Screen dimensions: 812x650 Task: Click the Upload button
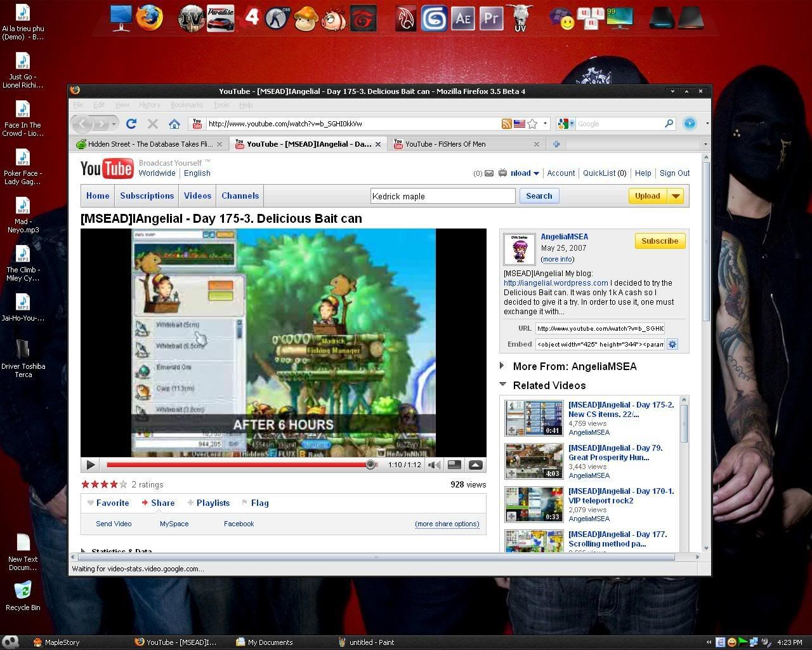[648, 196]
